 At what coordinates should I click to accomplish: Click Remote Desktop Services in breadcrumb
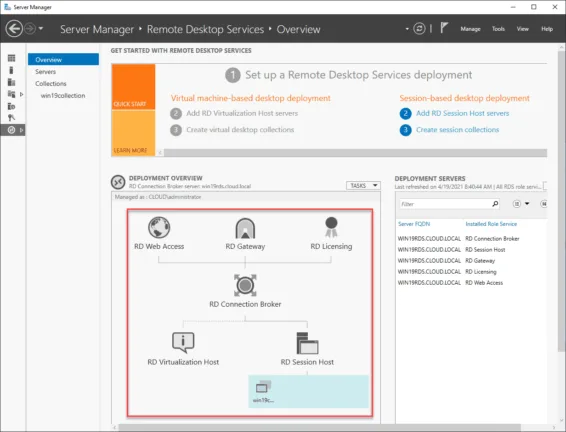pyautogui.click(x=205, y=29)
